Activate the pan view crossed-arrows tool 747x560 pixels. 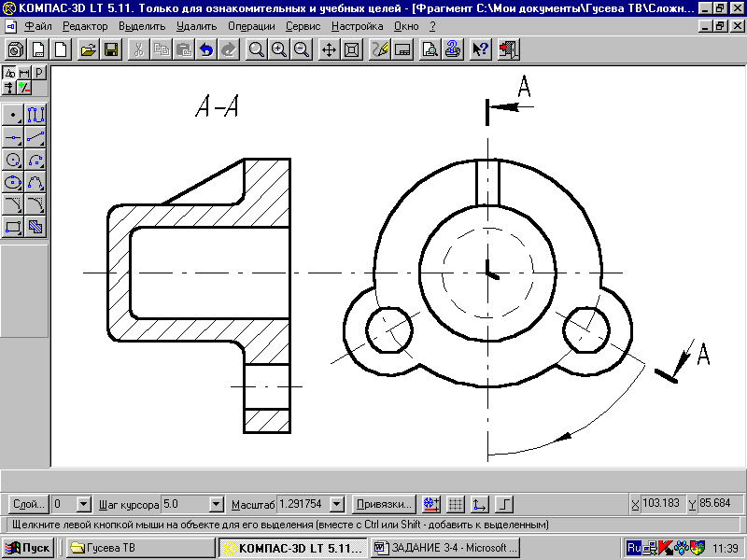pos(330,49)
